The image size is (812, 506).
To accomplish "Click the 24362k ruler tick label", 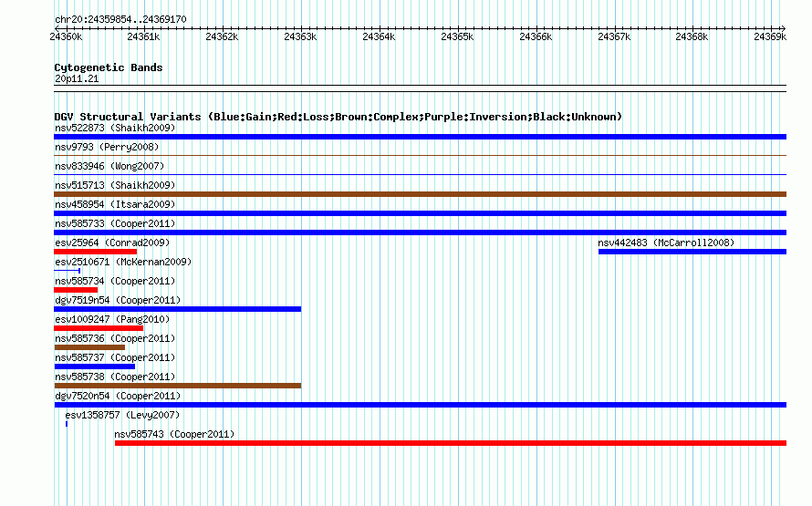I will click(223, 36).
